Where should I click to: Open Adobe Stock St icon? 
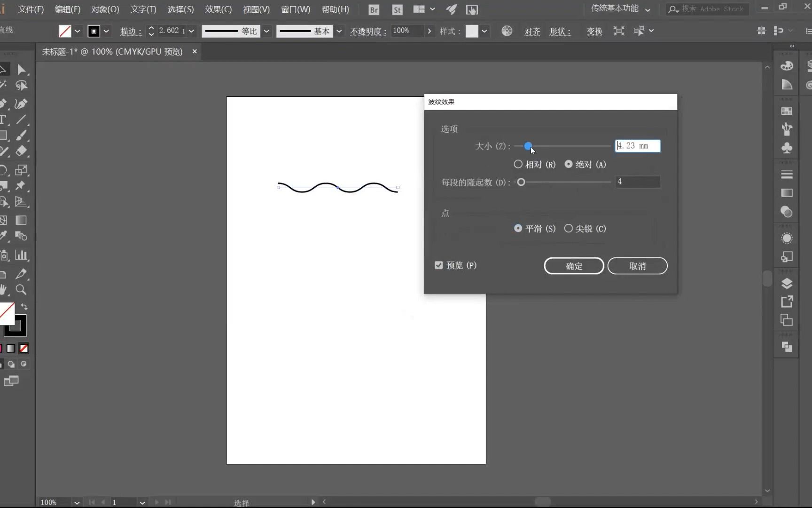click(398, 9)
